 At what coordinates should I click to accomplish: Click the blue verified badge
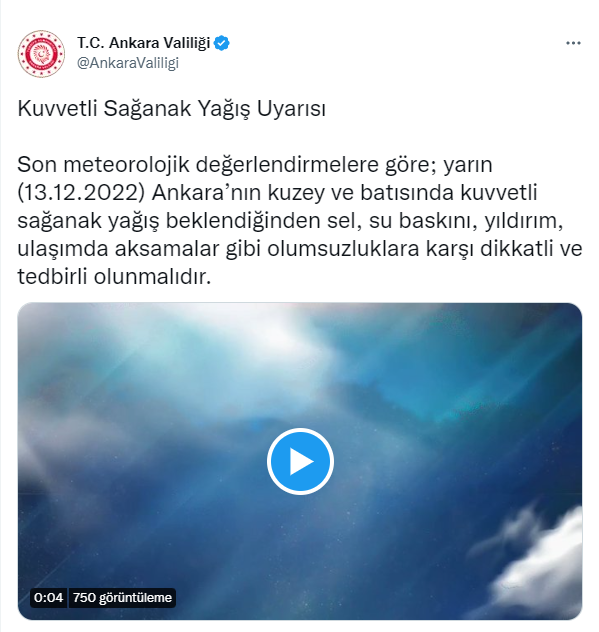tap(222, 43)
